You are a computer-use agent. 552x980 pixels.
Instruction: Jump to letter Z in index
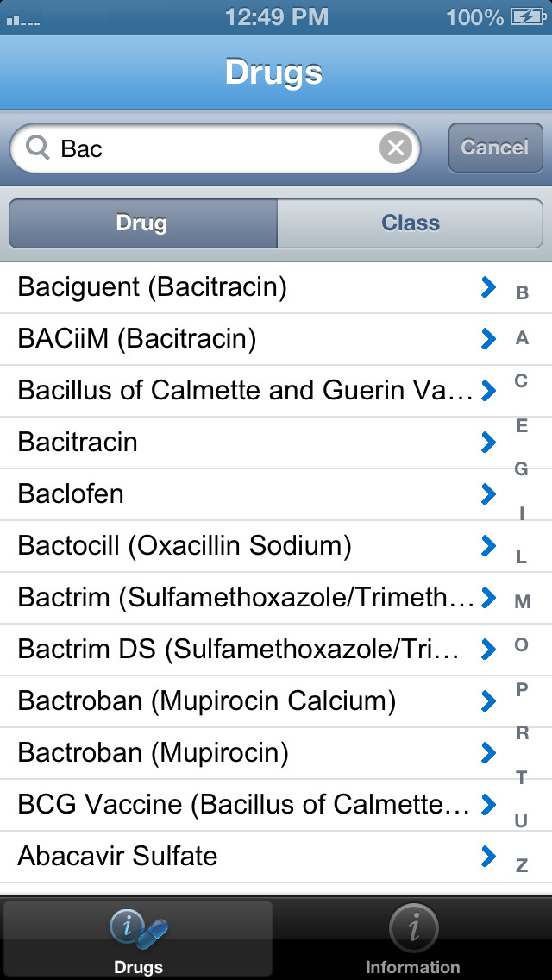click(x=522, y=865)
